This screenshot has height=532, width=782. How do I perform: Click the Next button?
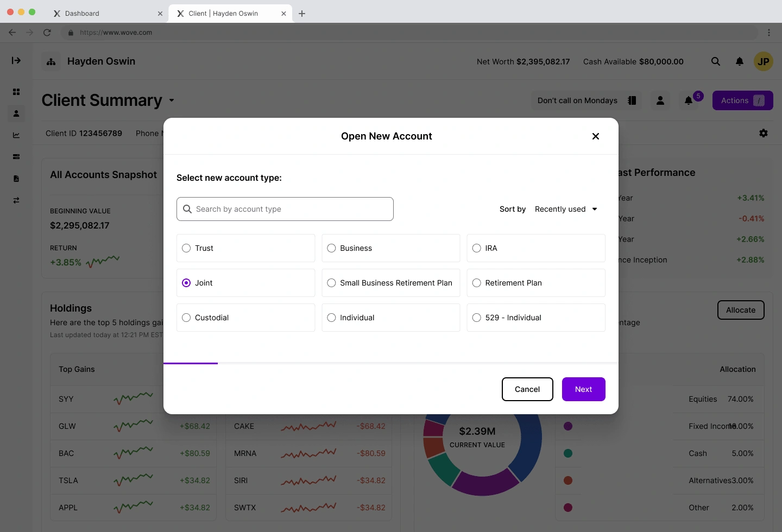[x=583, y=389]
